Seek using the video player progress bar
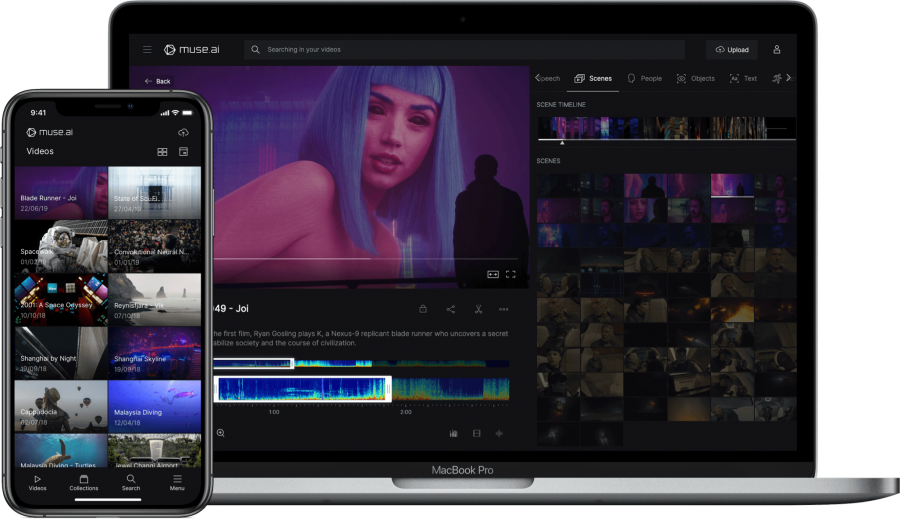The image size is (900, 519). [x=367, y=259]
